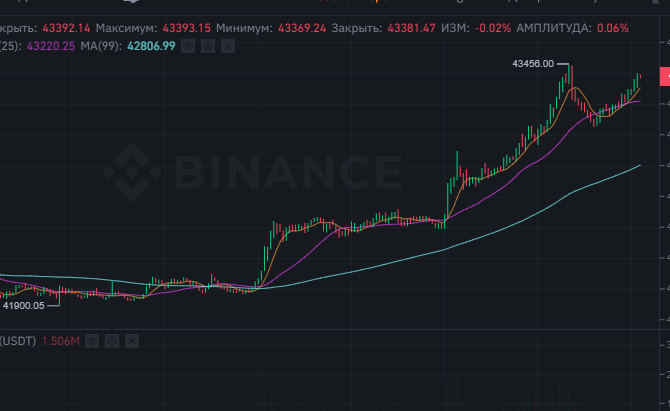Click the teal MA(99) line's right end
The height and width of the screenshot is (411, 670).
point(638,167)
